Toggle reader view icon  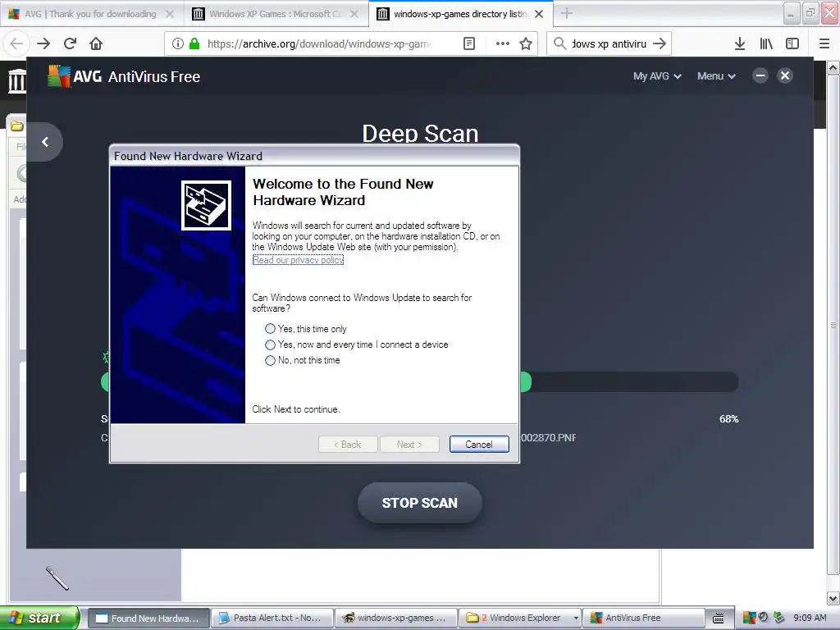[x=469, y=43]
